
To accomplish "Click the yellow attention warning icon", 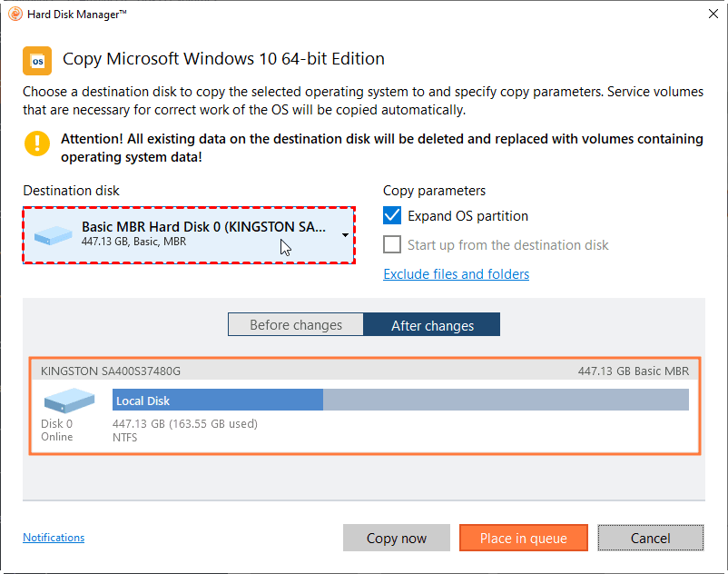I will point(37,143).
